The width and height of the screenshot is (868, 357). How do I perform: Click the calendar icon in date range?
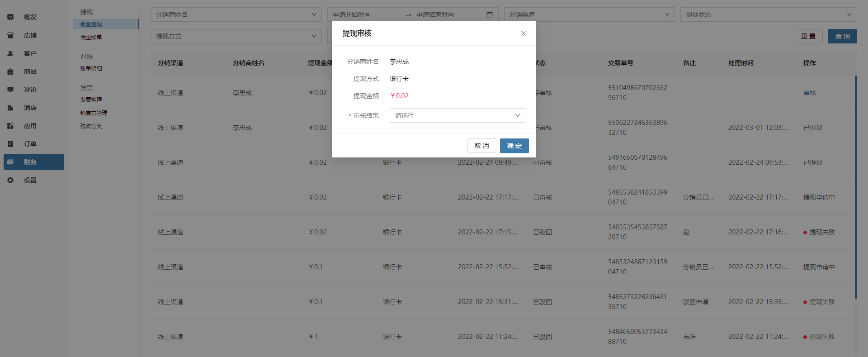point(489,14)
